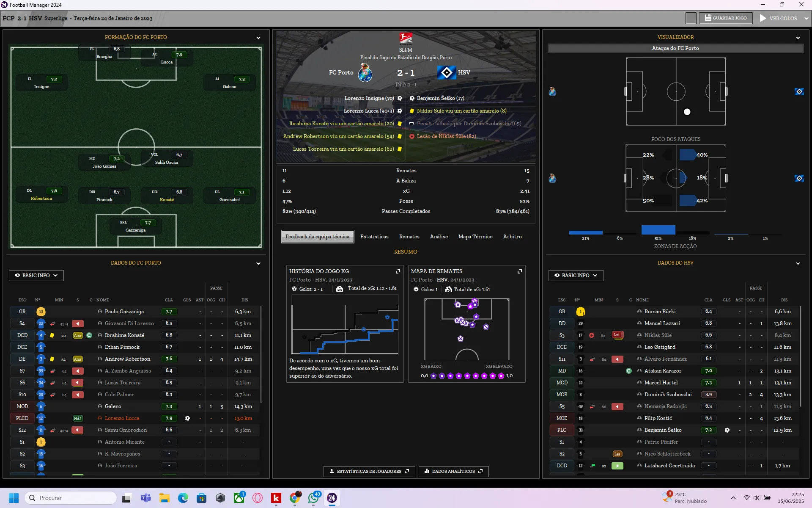The height and width of the screenshot is (508, 812).
Task: Toggle the blank square button beside Guardar Jogo
Action: click(691, 19)
